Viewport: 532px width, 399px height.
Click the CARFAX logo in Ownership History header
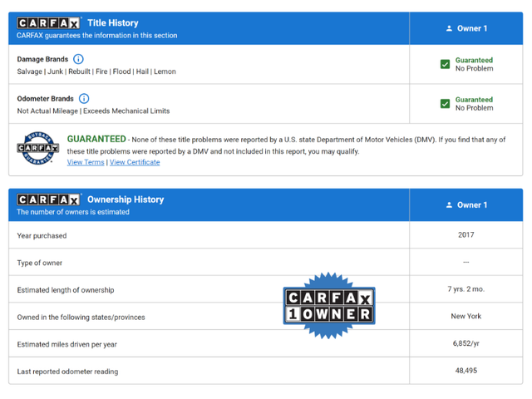click(x=49, y=199)
